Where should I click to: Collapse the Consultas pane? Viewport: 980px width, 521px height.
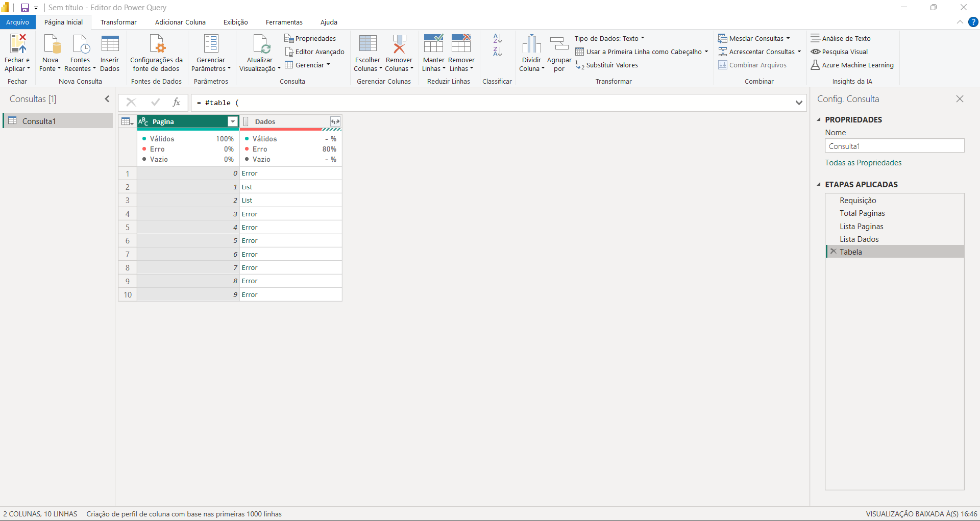[107, 99]
